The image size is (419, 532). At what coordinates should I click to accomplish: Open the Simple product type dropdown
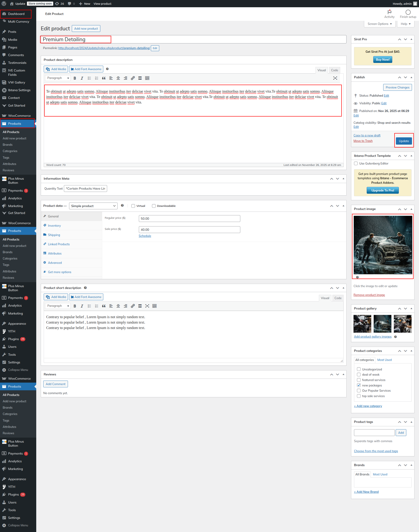(93, 206)
